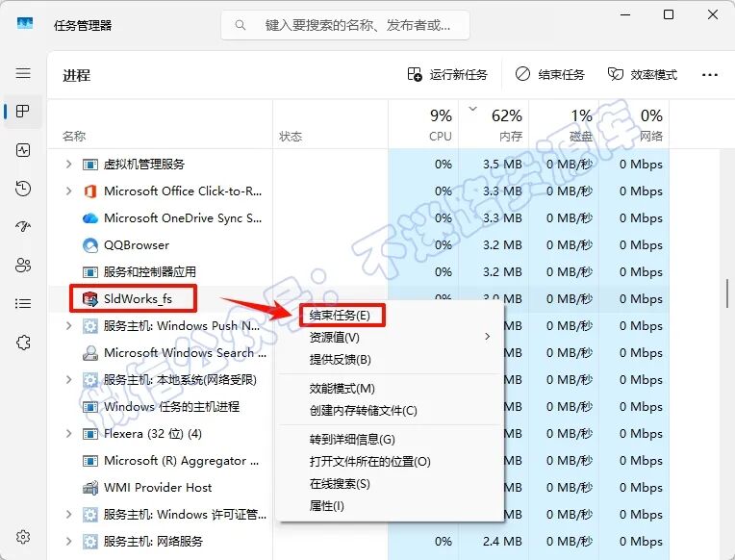Sort by the 内存 column header

point(494,124)
